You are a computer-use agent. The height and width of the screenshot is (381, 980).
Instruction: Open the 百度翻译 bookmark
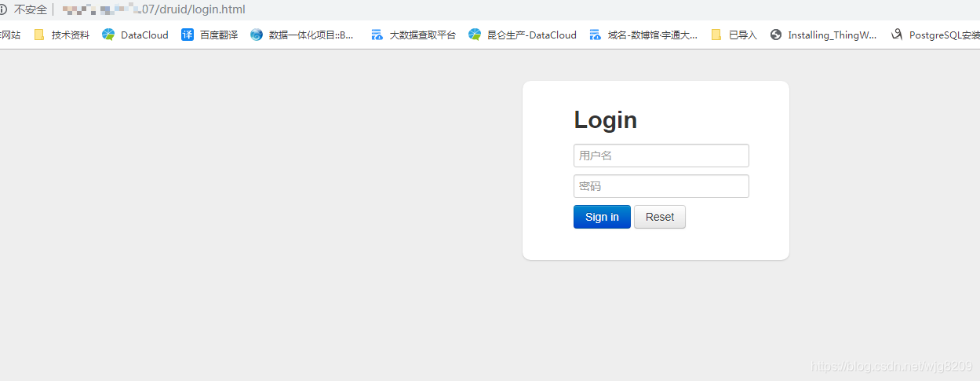tap(209, 35)
